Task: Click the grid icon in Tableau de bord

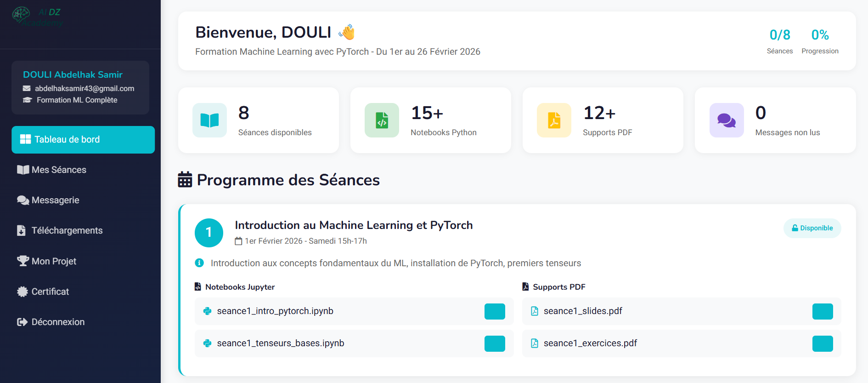Action: [x=26, y=139]
